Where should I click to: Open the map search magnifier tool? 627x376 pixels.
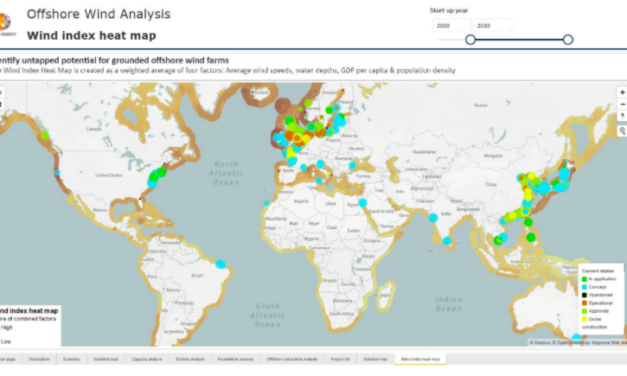point(622,131)
